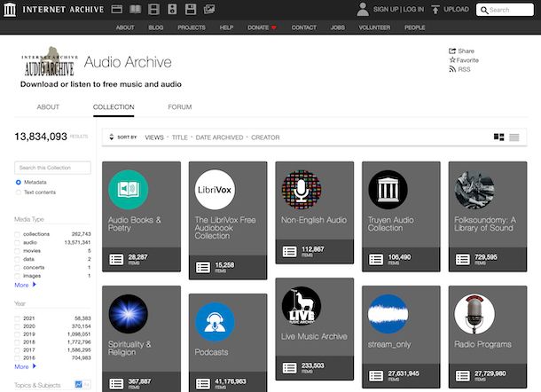Viewport: 541px width, 392px height.
Task: Open Spirituality & Religion starburst icon
Action: coord(128,314)
